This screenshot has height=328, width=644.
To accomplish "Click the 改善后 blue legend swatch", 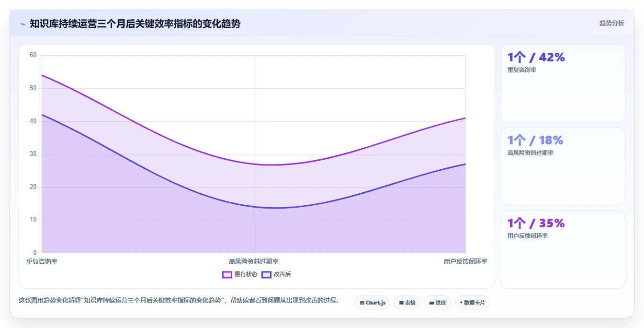I will tap(266, 275).
